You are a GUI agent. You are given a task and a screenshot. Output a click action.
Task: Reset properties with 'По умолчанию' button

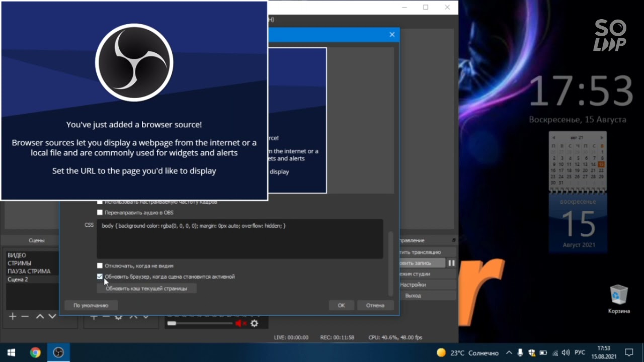(91, 305)
